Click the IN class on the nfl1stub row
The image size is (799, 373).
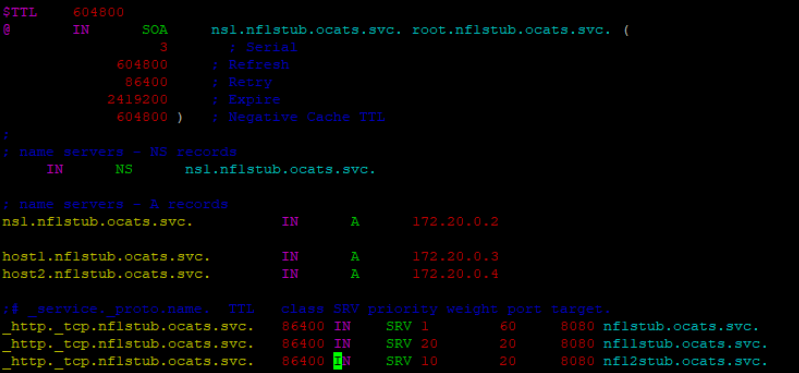coord(342,344)
